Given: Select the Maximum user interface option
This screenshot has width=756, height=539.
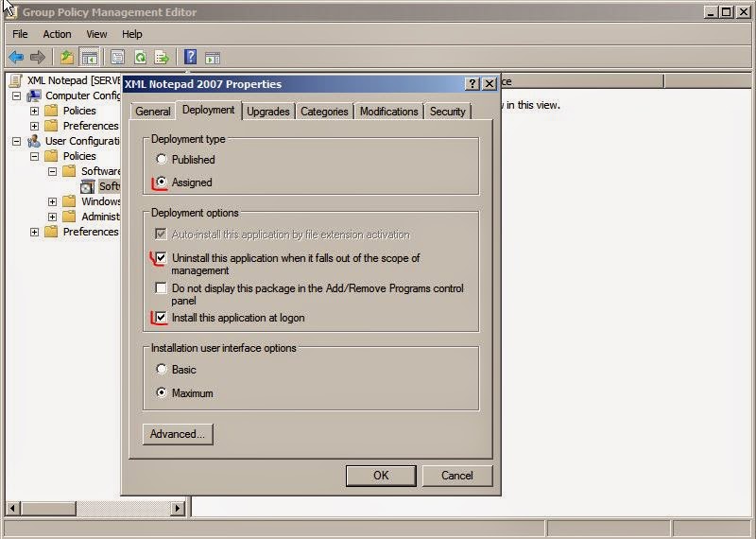Looking at the screenshot, I should click(x=161, y=392).
